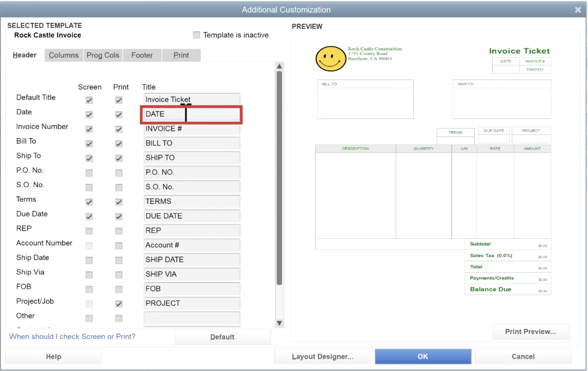Enable Other Screen checkbox
Image resolution: width=588 pixels, height=371 pixels.
click(89, 318)
